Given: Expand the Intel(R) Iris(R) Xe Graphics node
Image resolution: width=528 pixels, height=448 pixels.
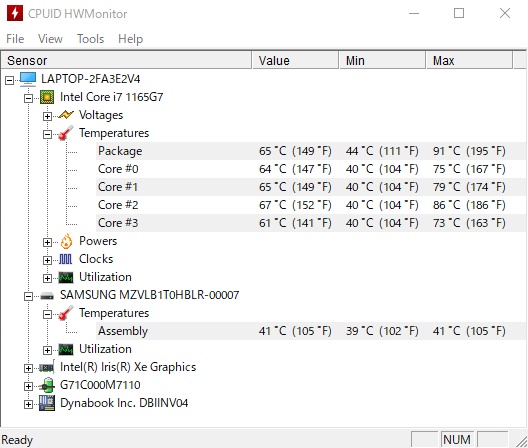Looking at the screenshot, I should (29, 369).
